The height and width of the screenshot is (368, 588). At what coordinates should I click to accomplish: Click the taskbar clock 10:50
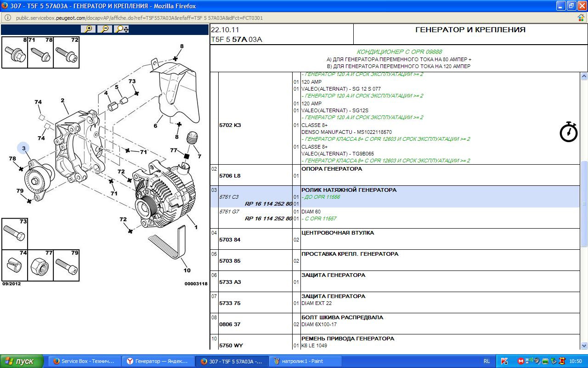576,361
